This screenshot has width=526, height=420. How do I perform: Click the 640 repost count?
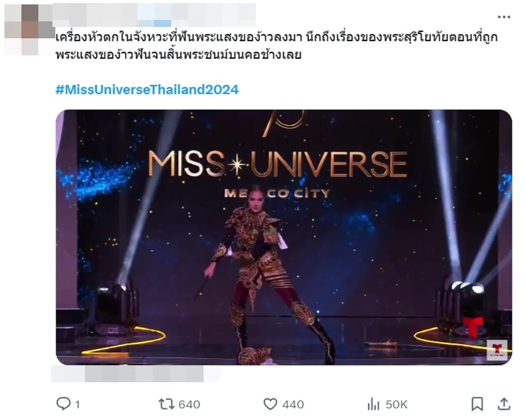[x=189, y=404]
